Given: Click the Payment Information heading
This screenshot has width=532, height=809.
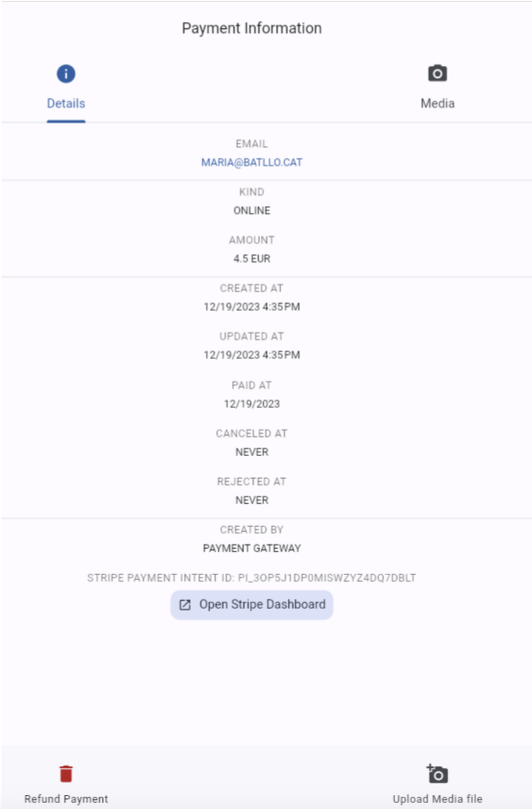Looking at the screenshot, I should click(x=252, y=28).
